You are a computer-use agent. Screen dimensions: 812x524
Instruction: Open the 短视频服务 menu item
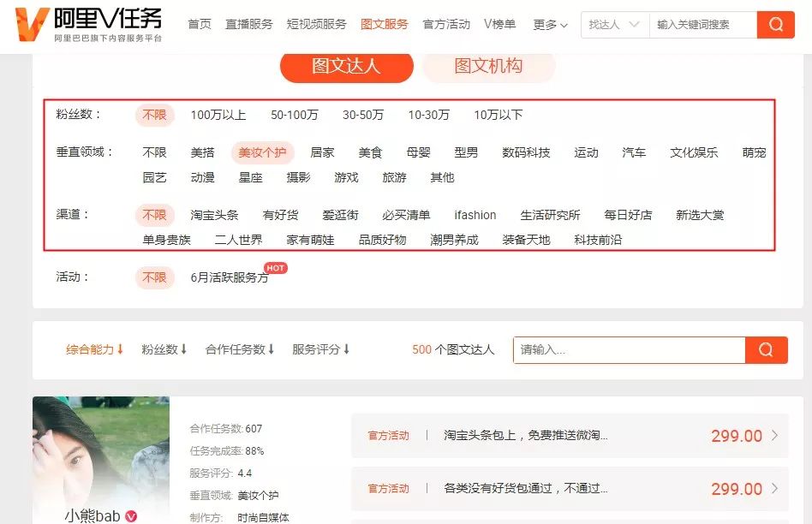(315, 25)
